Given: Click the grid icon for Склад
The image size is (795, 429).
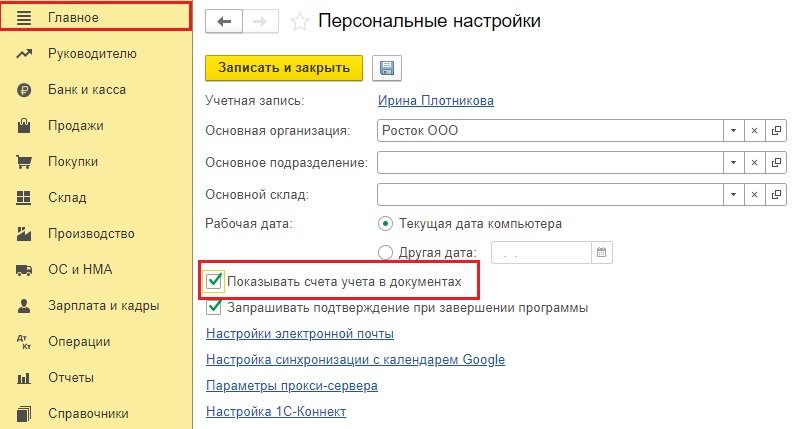Looking at the screenshot, I should click(x=24, y=198).
